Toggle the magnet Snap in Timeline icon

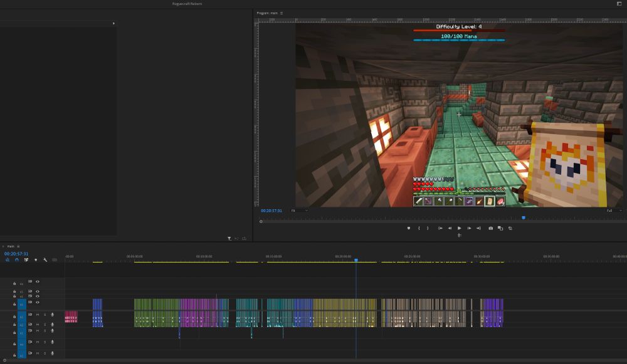pyautogui.click(x=17, y=260)
